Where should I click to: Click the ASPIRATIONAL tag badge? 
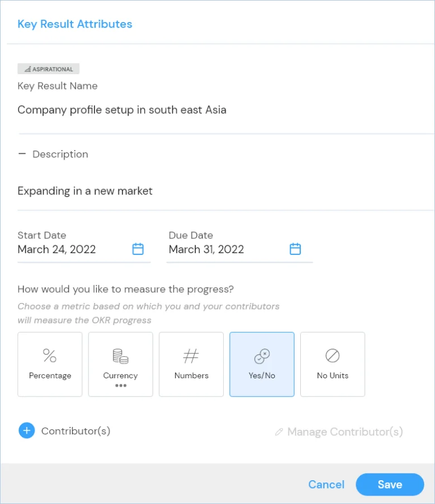[49, 69]
